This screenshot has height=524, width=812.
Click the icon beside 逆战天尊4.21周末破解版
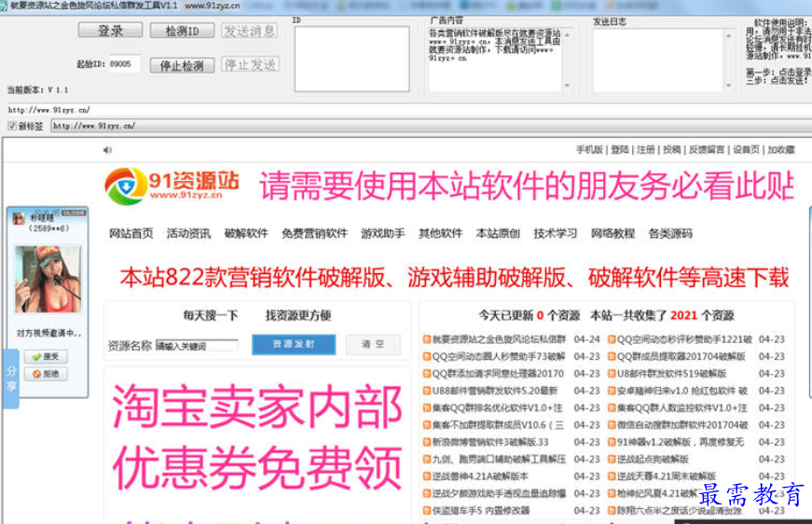point(612,476)
